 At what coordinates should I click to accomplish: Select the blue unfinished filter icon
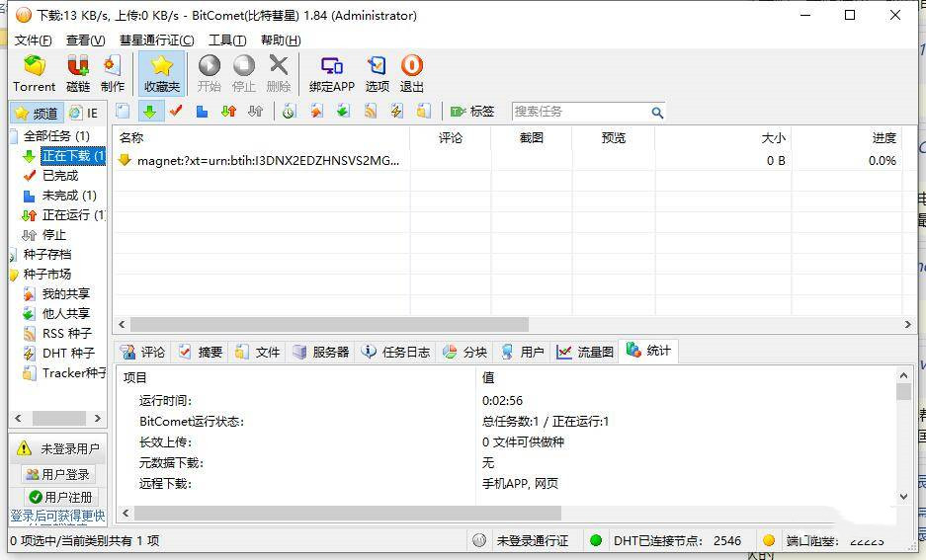[x=202, y=111]
